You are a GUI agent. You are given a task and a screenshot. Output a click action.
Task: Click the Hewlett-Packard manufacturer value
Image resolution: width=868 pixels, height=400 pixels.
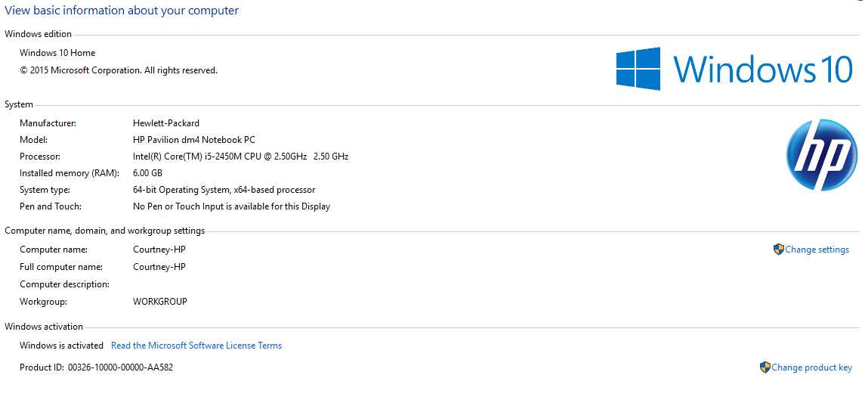(166, 122)
